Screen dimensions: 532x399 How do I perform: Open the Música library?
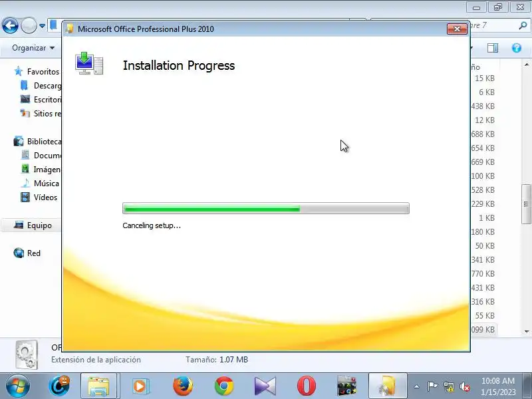(x=46, y=184)
